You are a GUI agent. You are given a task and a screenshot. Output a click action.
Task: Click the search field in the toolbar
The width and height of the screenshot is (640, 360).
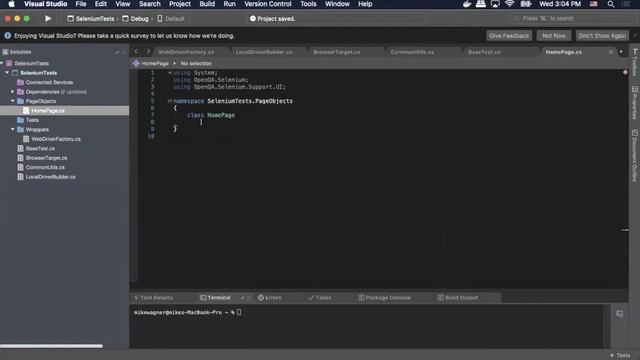tap(571, 18)
